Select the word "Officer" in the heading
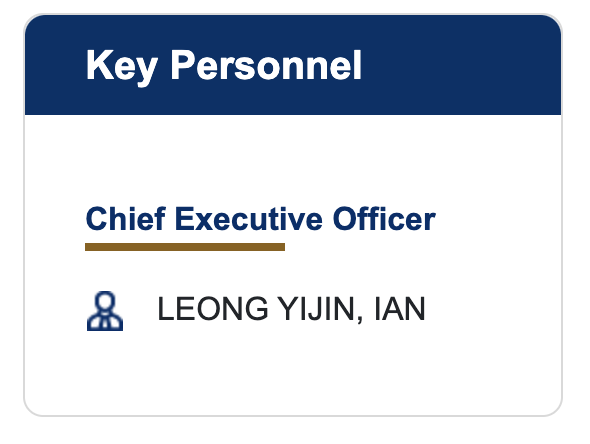 click(x=384, y=219)
